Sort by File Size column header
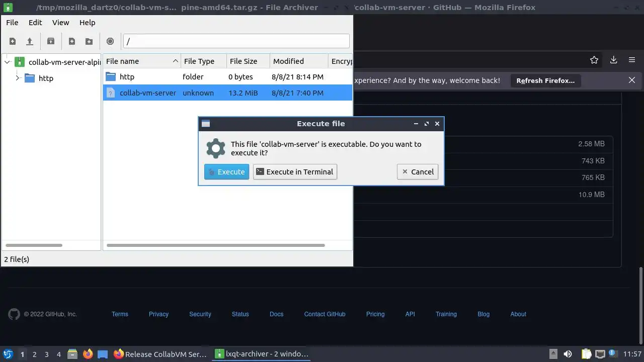 pos(248,61)
